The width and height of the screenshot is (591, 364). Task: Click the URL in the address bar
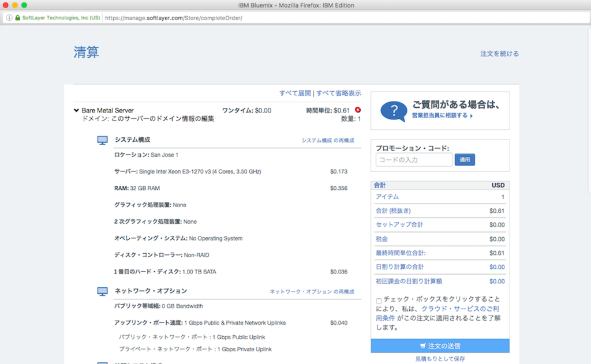[x=173, y=18]
